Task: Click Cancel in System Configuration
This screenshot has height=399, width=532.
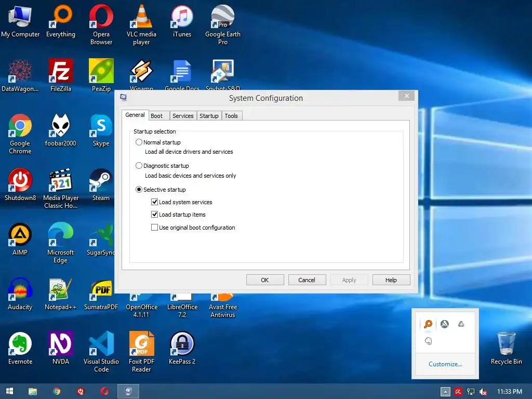Action: tap(307, 280)
